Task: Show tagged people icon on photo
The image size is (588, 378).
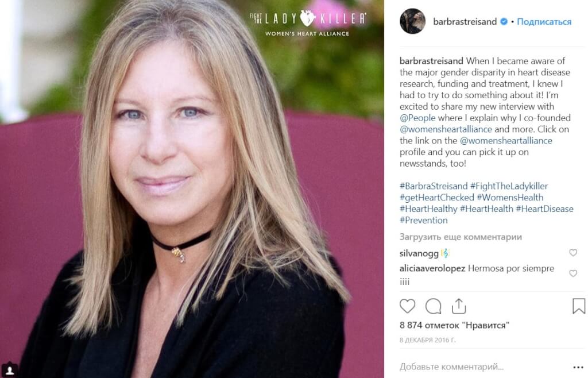Action: tap(9, 370)
